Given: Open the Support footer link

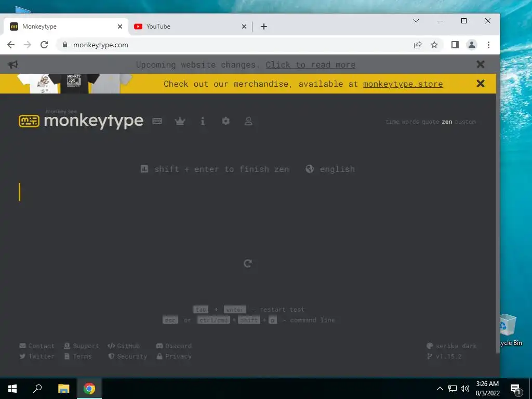Looking at the screenshot, I should tap(82, 345).
